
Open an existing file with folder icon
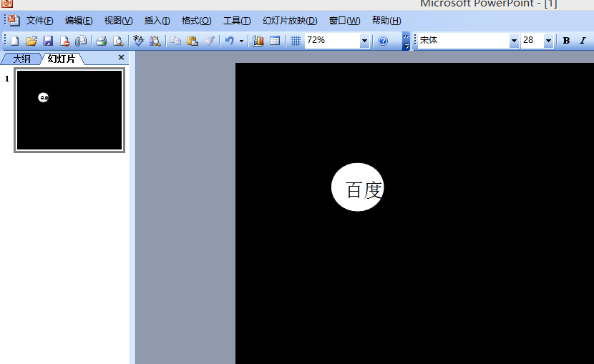pos(31,41)
